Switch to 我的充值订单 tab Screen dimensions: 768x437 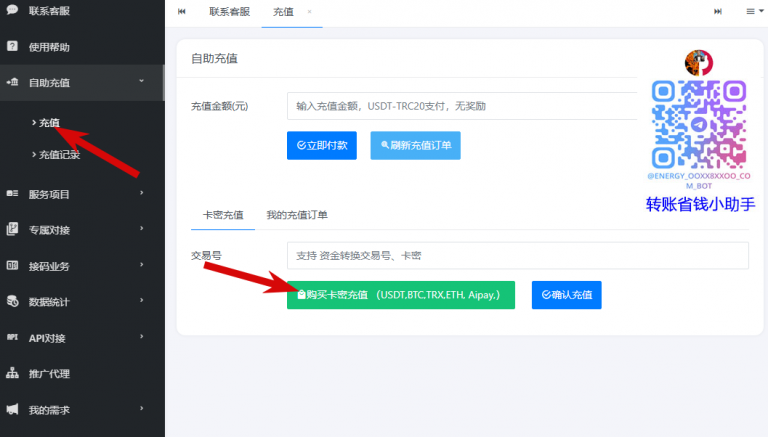[297, 215]
